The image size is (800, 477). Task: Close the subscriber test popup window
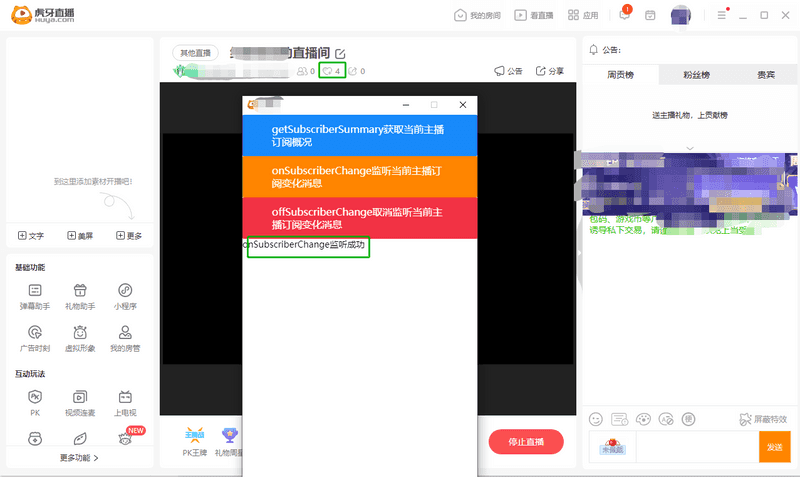pyautogui.click(x=463, y=105)
